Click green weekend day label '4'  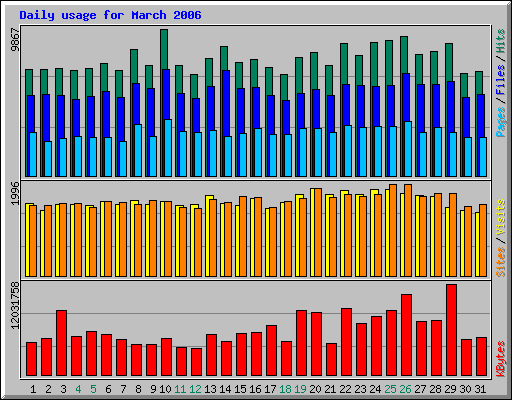coord(78,389)
